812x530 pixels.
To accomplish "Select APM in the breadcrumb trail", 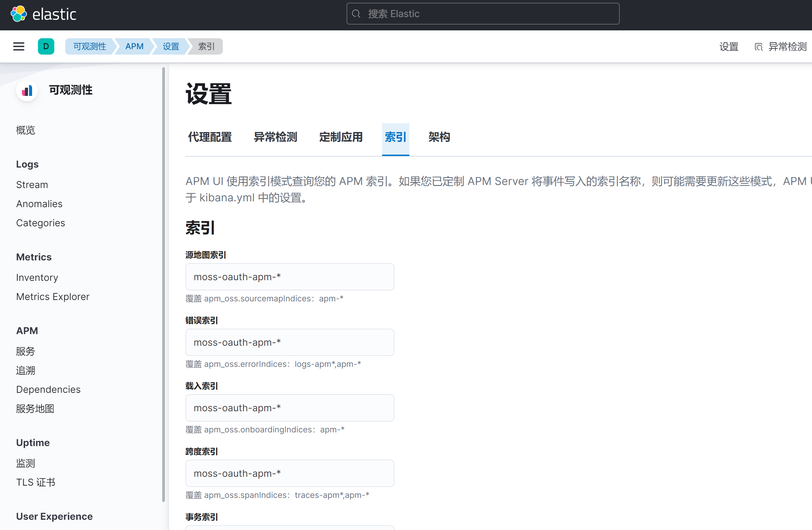I will pyautogui.click(x=134, y=46).
